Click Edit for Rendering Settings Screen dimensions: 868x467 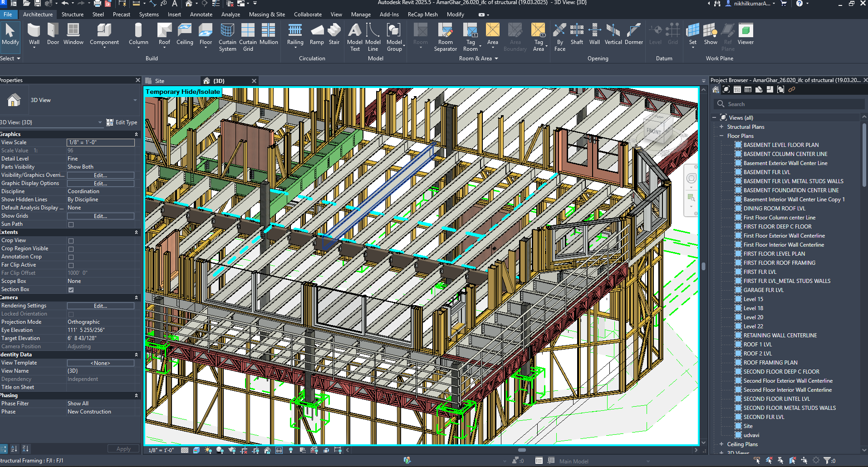click(x=101, y=306)
